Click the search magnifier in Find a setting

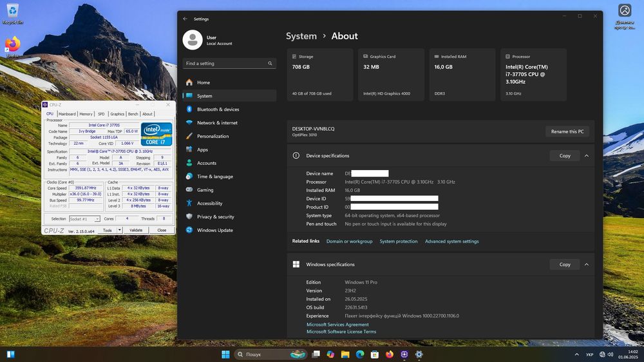(x=270, y=63)
